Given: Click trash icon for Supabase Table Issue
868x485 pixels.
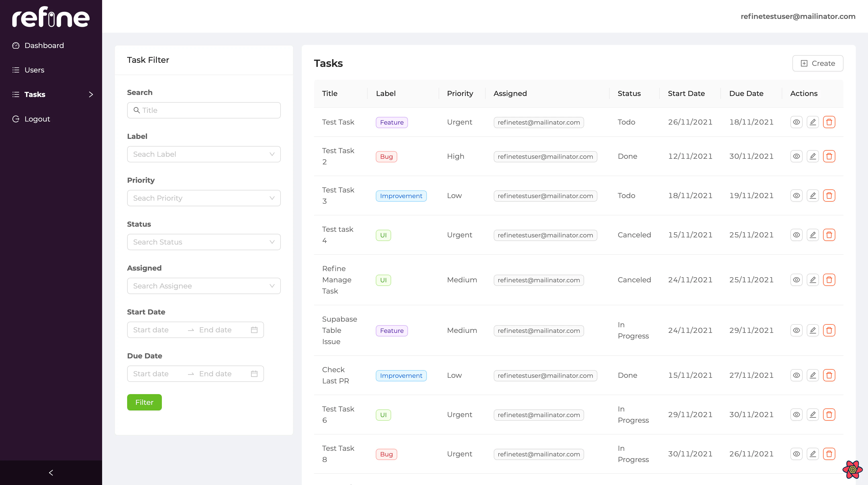Looking at the screenshot, I should pyautogui.click(x=829, y=330).
